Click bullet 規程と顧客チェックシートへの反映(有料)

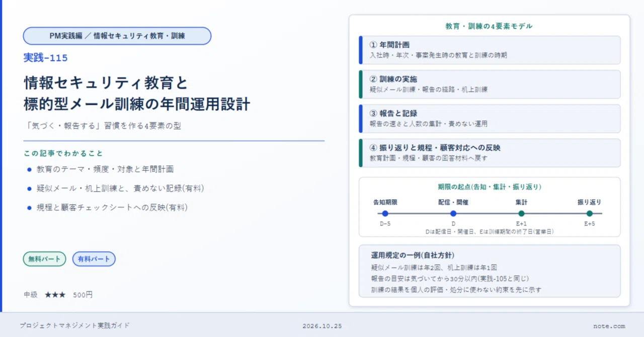pyautogui.click(x=112, y=207)
